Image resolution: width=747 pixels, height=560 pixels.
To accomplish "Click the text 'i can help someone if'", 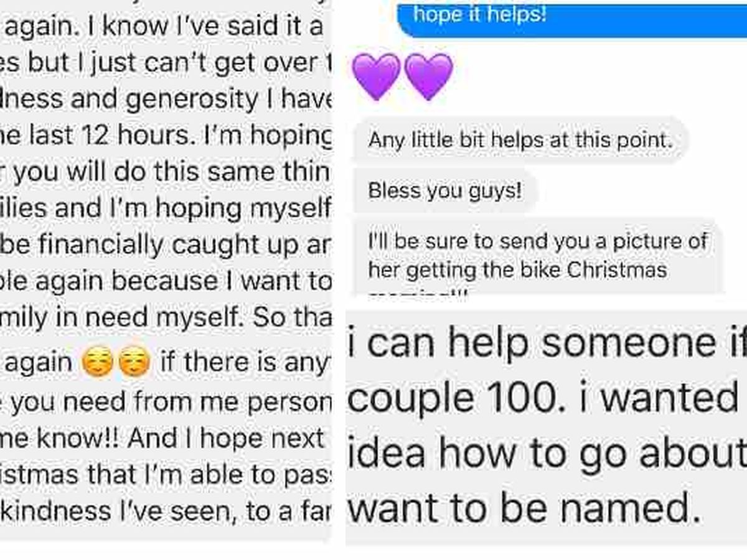I will (547, 343).
